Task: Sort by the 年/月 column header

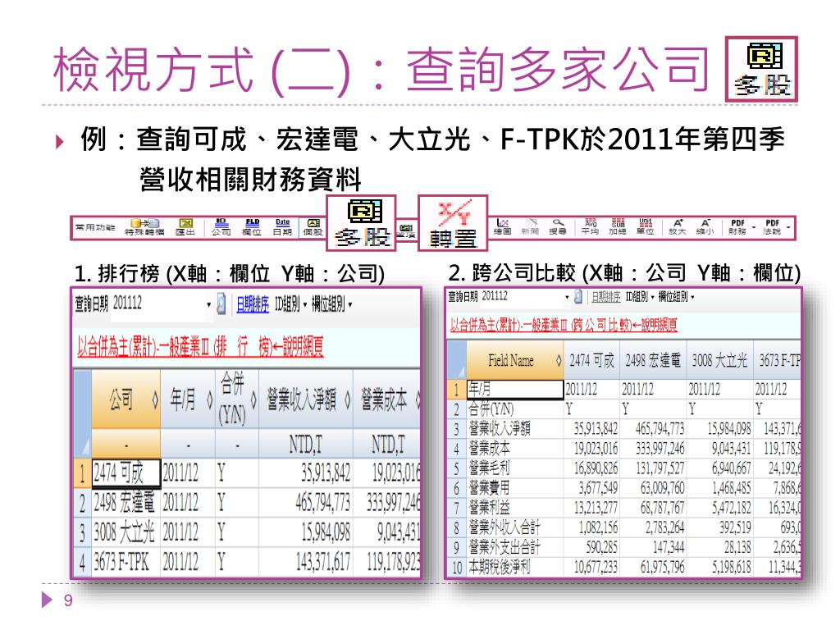Action: pos(187,399)
